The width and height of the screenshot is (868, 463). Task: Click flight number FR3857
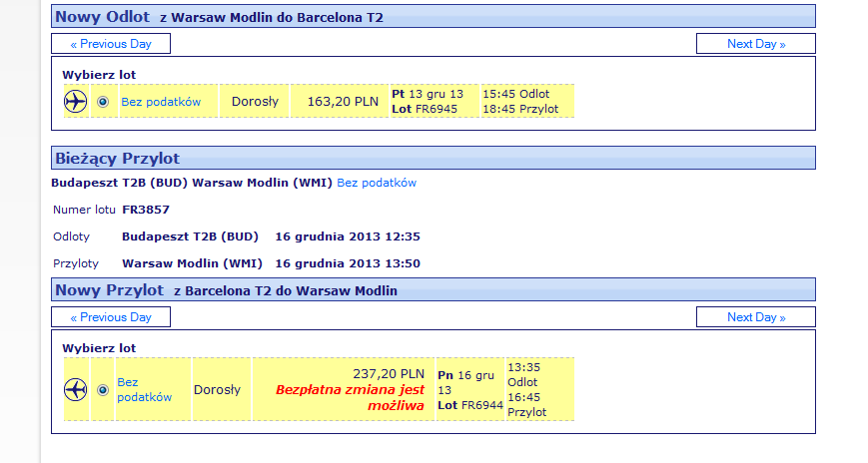point(146,210)
